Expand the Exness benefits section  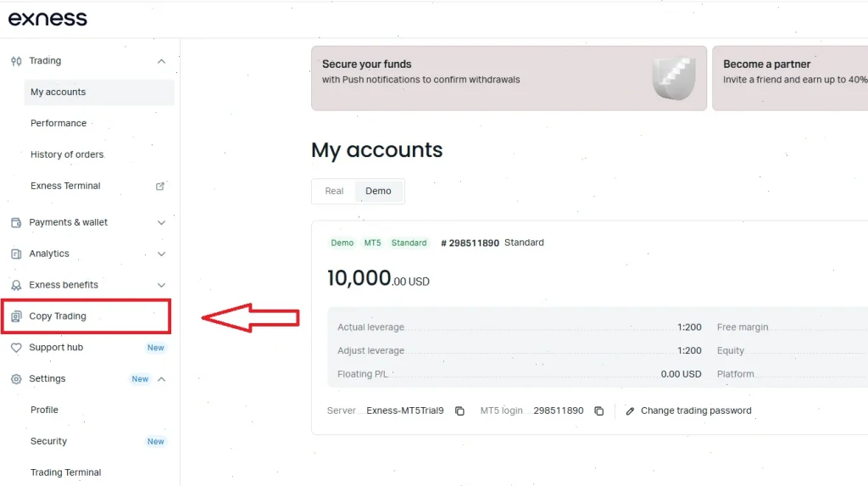[161, 285]
